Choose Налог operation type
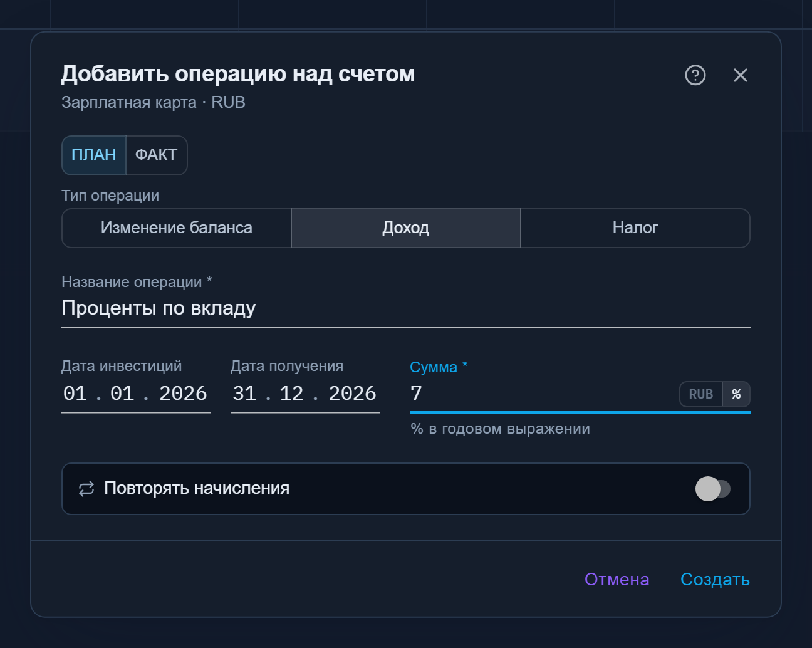This screenshot has height=648, width=812. pos(635,228)
